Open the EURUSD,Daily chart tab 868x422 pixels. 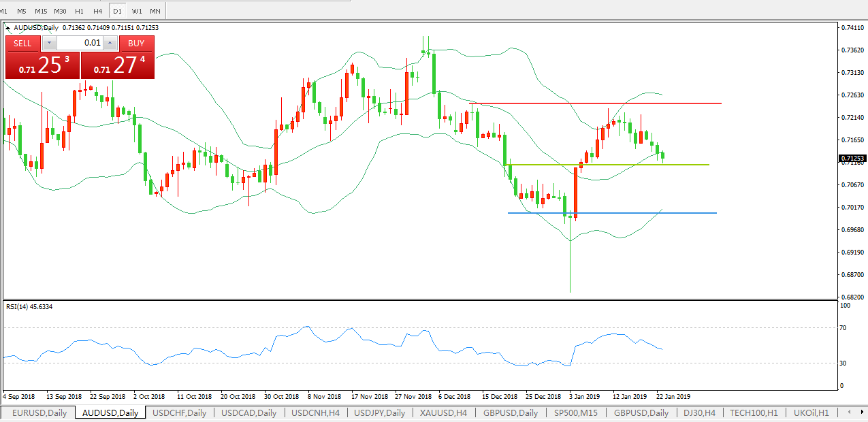39,412
